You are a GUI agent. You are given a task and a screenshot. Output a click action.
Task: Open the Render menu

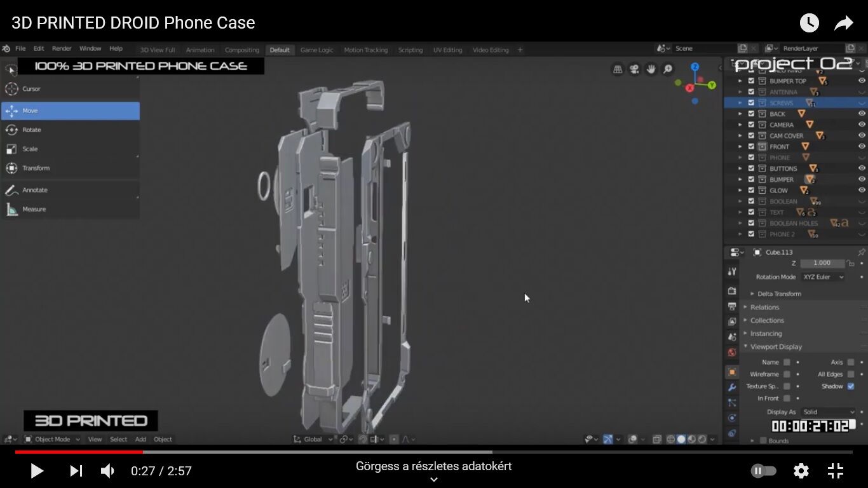pyautogui.click(x=62, y=48)
